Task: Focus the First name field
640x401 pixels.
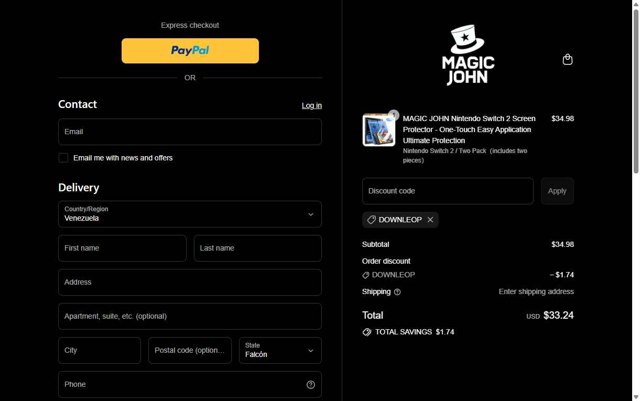Action: pos(122,248)
